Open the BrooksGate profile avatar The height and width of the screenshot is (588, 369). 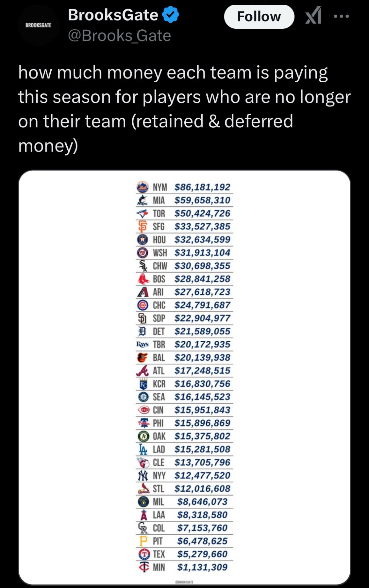pos(39,25)
